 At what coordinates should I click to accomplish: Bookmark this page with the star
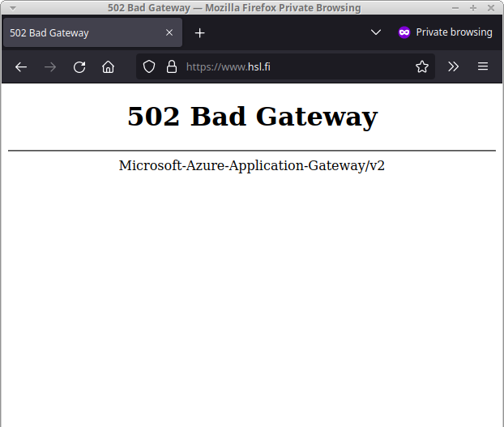coord(422,66)
